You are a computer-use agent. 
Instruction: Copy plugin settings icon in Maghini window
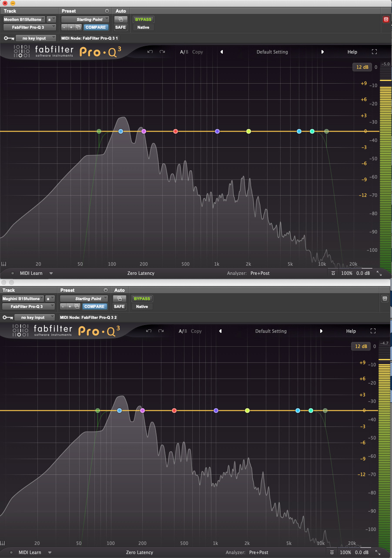click(77, 306)
